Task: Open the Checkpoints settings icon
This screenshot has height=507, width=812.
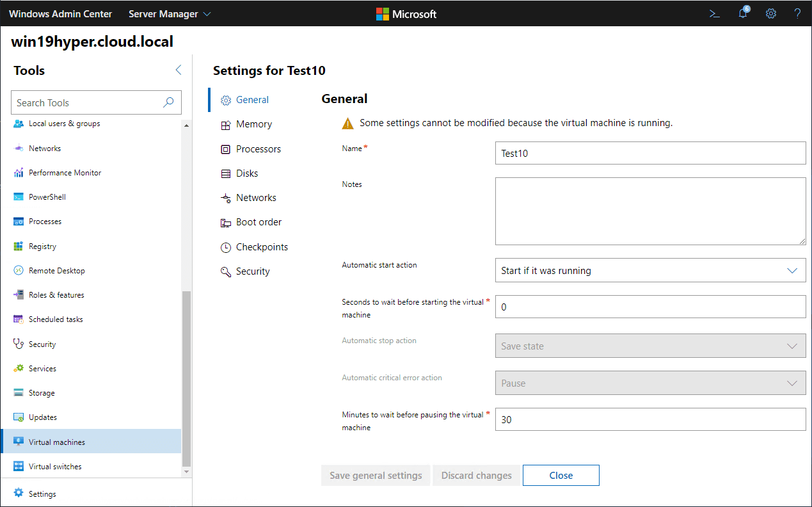Action: pyautogui.click(x=226, y=246)
